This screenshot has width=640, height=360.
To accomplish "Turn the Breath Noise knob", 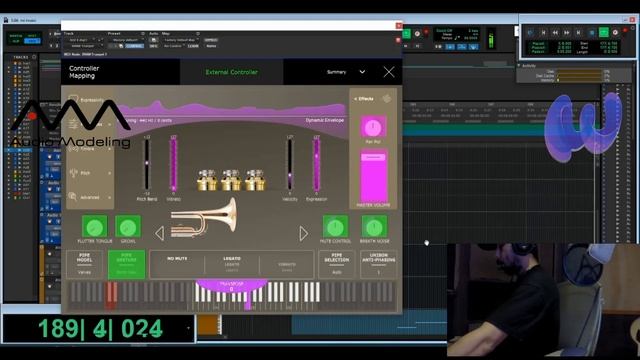I will (x=374, y=227).
